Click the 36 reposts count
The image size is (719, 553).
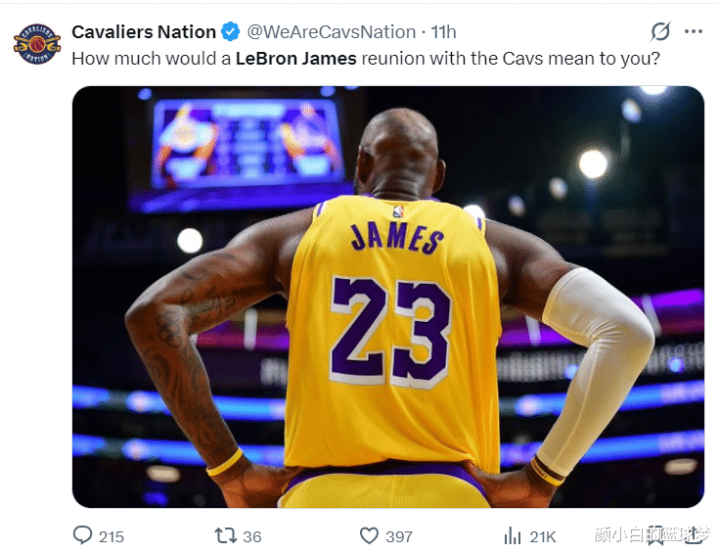coord(252,537)
